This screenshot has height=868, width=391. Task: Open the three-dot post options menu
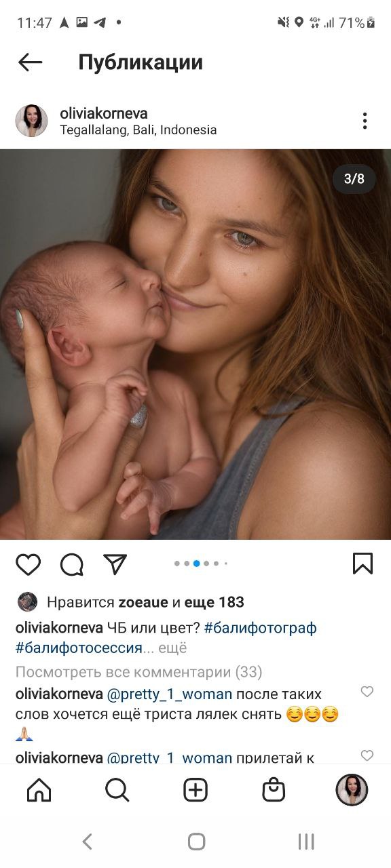pos(365,121)
